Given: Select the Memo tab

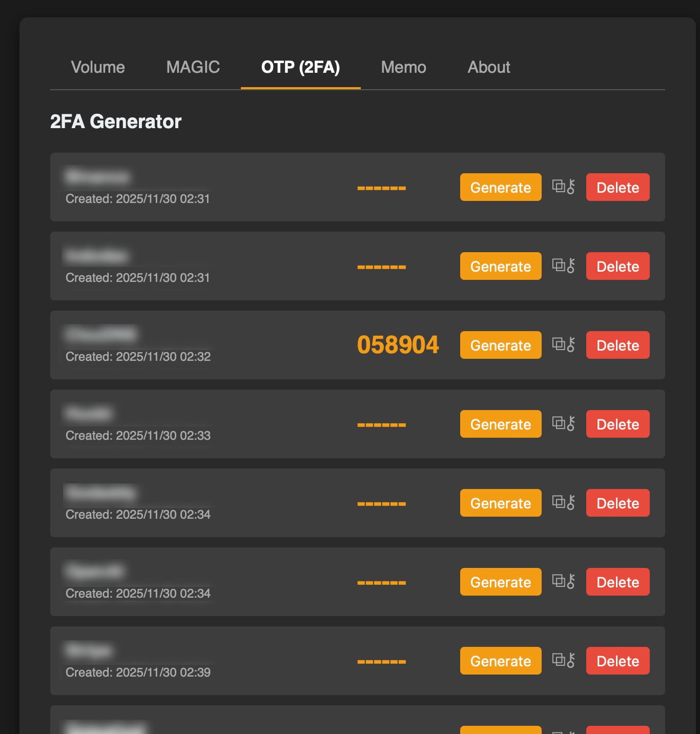Looking at the screenshot, I should click(404, 67).
